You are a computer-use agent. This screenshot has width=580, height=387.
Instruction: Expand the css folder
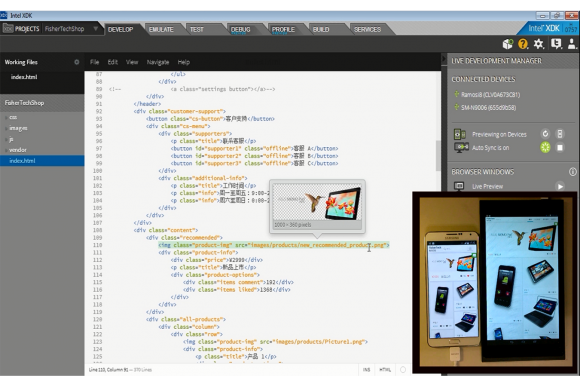pyautogui.click(x=13, y=117)
